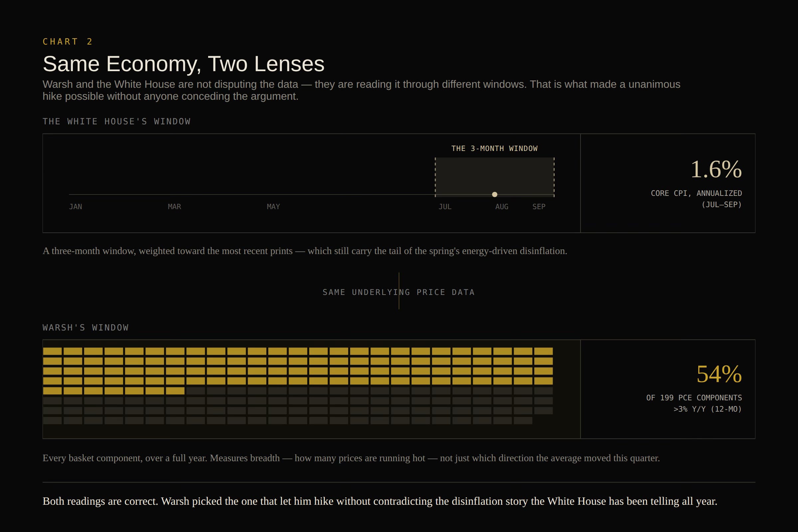Click the last dark cell in bottom row
This screenshot has width=798, height=532.
523,421
